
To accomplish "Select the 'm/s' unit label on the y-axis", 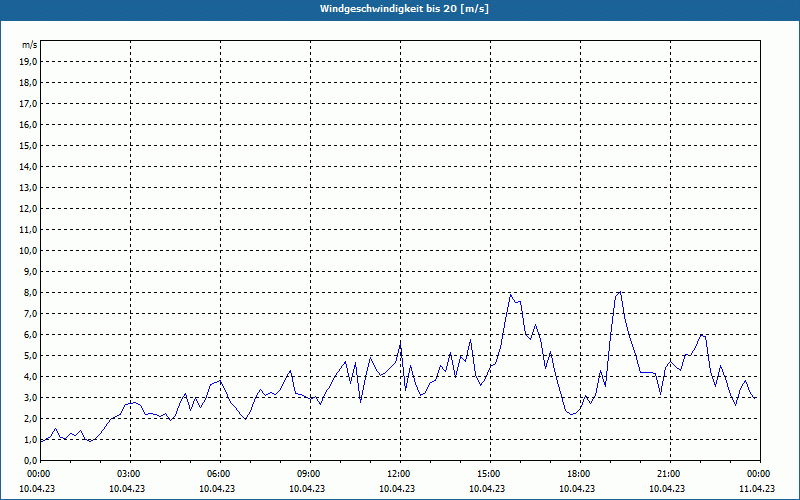I will [29, 45].
